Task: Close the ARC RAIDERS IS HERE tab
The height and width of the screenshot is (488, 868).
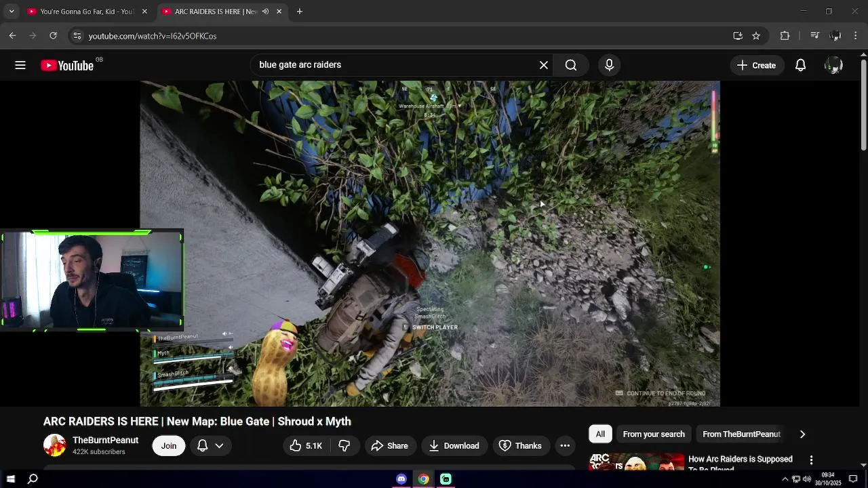Action: (x=279, y=12)
